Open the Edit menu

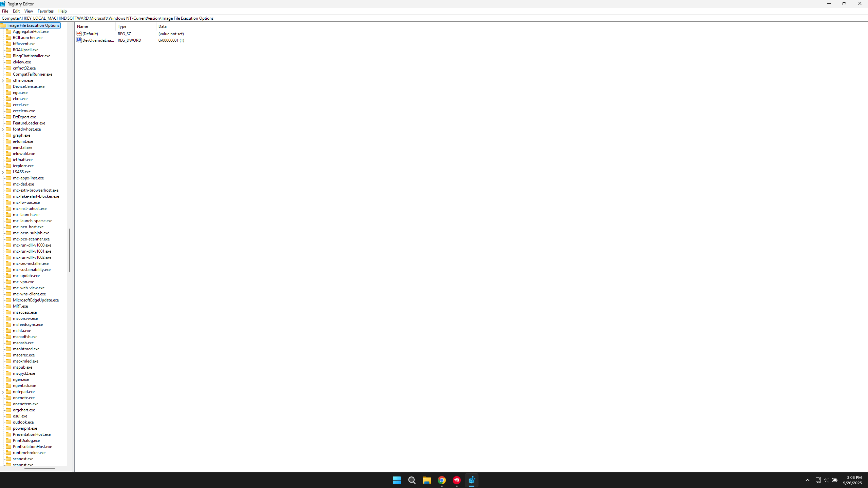[x=16, y=11]
